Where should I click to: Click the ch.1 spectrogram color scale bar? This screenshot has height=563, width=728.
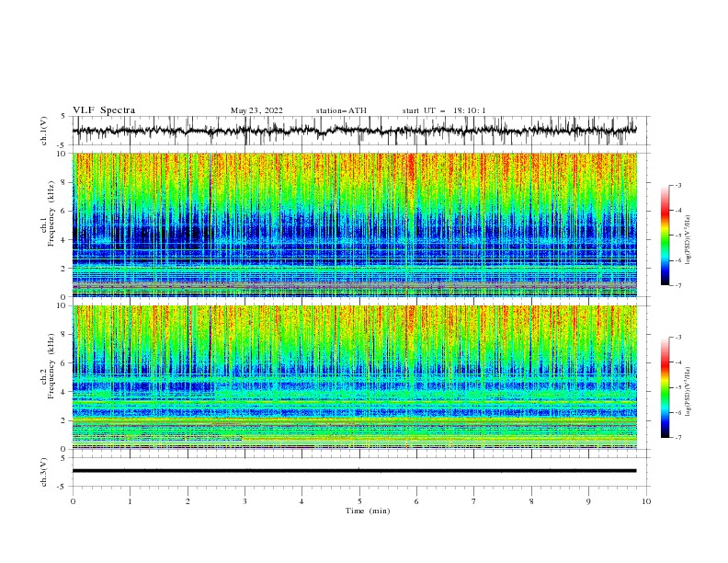coord(665,235)
